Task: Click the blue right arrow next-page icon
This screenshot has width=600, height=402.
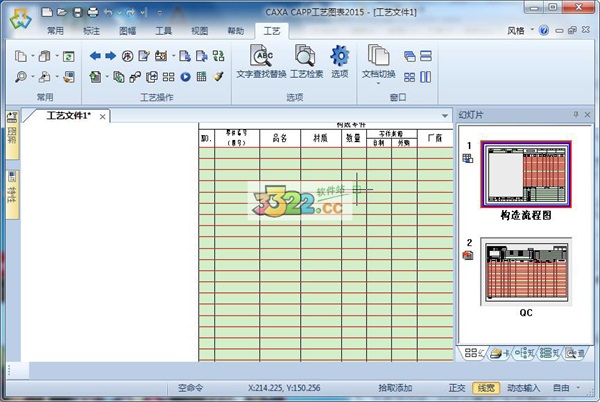Action: (x=110, y=56)
